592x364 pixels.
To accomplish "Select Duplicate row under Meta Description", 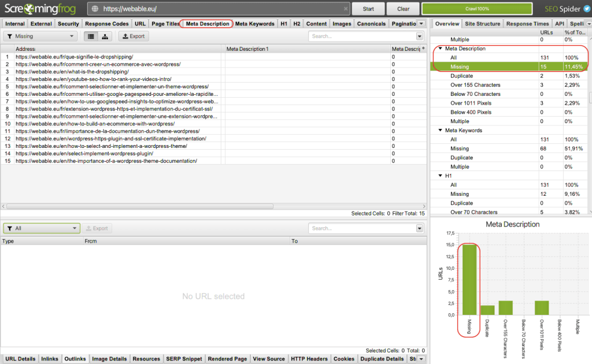I will 509,76.
